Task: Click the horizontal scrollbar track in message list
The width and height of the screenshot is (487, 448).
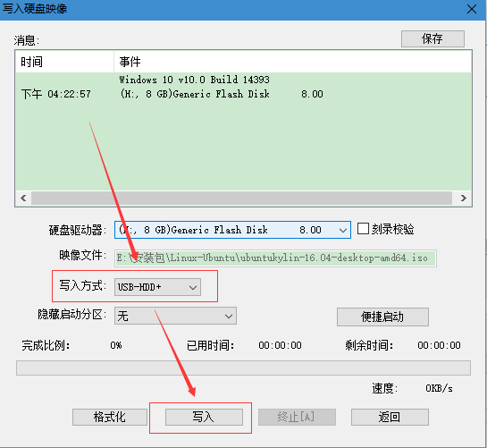Action: (x=241, y=198)
